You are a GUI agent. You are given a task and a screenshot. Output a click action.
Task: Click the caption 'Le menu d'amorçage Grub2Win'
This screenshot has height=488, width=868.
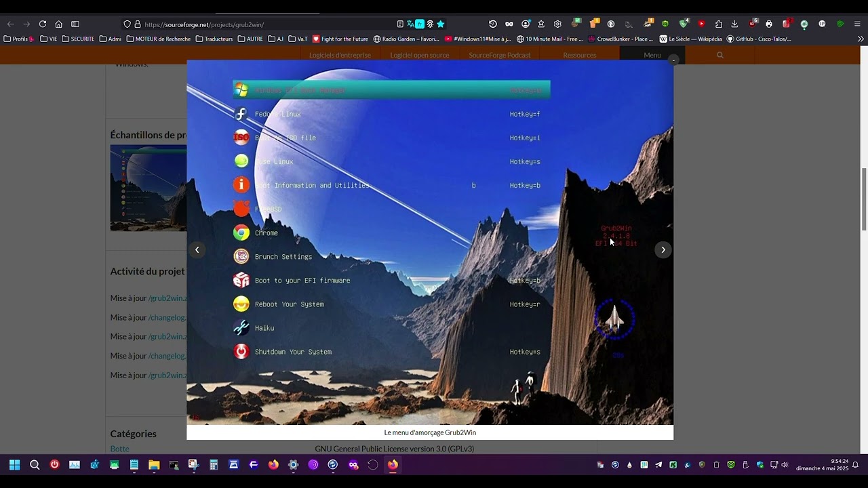[x=430, y=432]
